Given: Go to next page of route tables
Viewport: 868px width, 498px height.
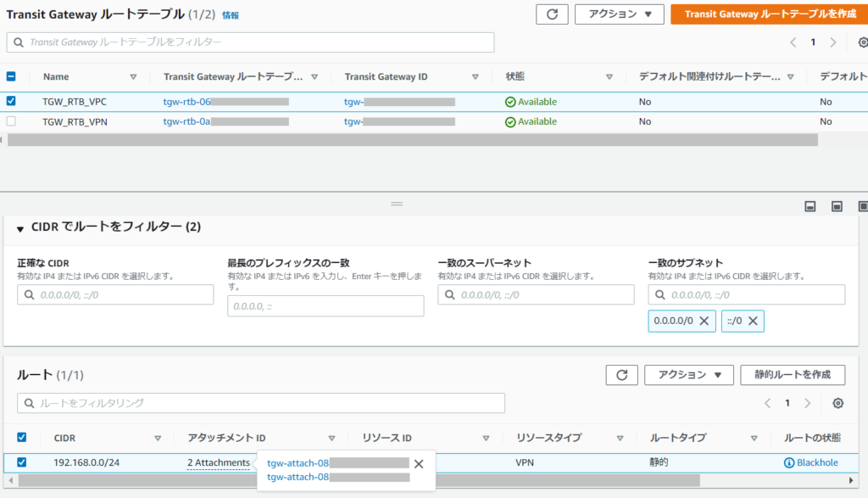Looking at the screenshot, I should (832, 42).
